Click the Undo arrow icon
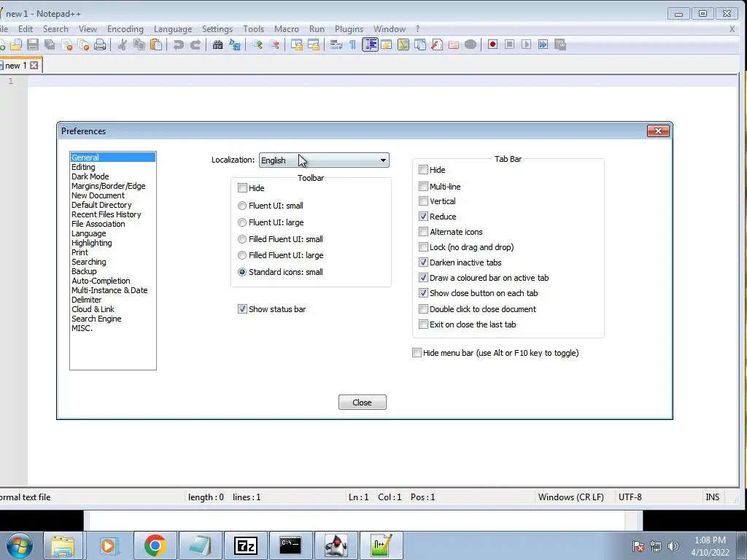The image size is (747, 560). pos(178,44)
